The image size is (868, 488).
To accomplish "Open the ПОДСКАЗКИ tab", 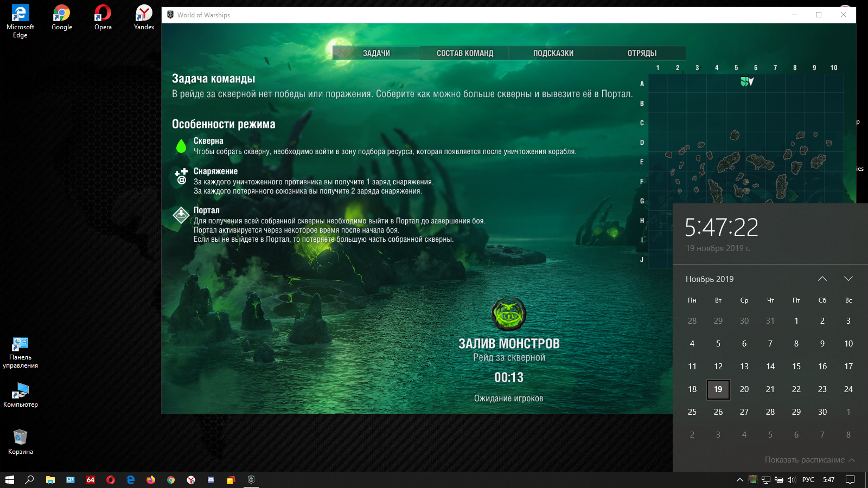I will 553,53.
